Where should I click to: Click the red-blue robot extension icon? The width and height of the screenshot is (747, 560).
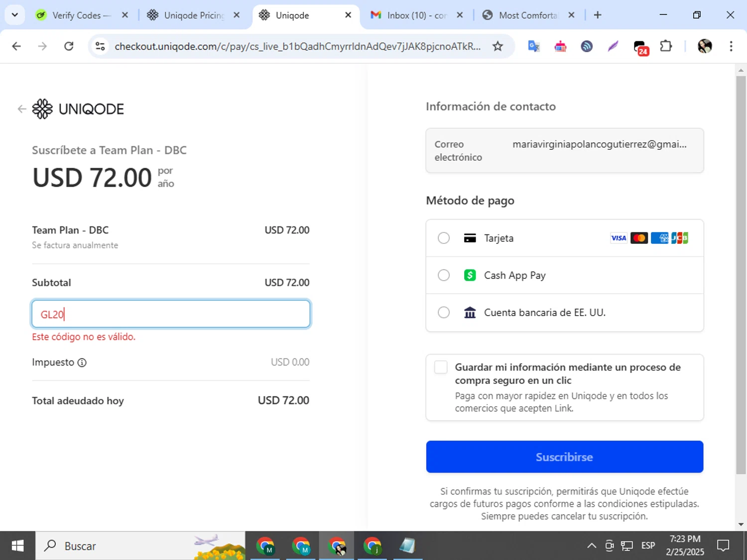tap(560, 46)
